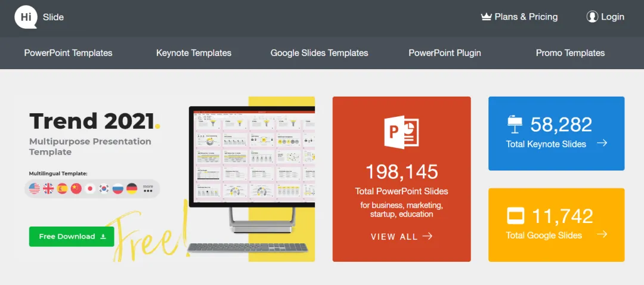Select the United States flag icon
644x285 pixels.
click(35, 188)
